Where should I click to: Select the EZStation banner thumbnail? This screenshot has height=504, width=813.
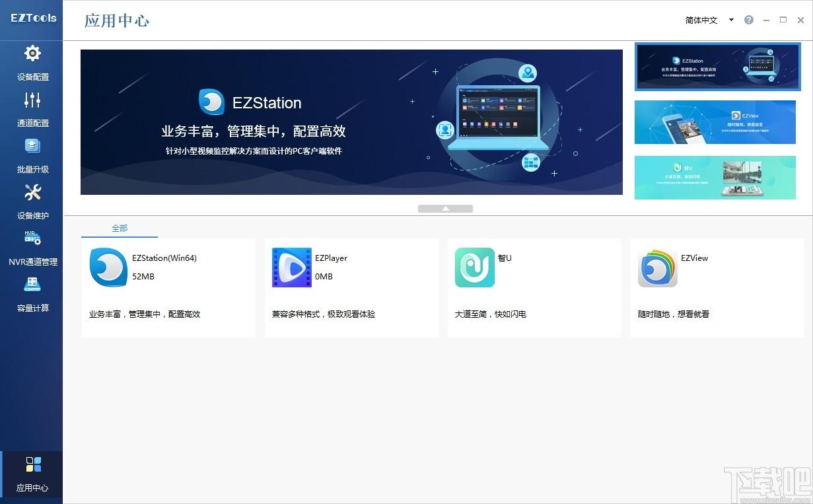click(717, 67)
